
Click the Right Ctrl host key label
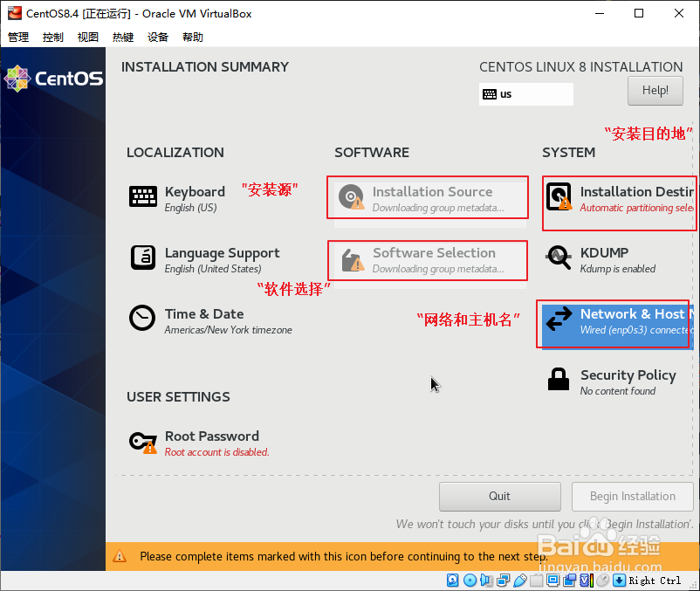tap(655, 581)
